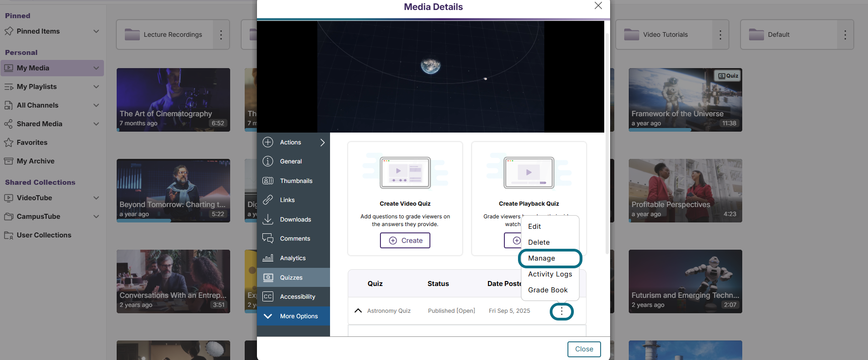The height and width of the screenshot is (360, 868).
Task: Click Create under Create Video Quiz
Action: [405, 241]
